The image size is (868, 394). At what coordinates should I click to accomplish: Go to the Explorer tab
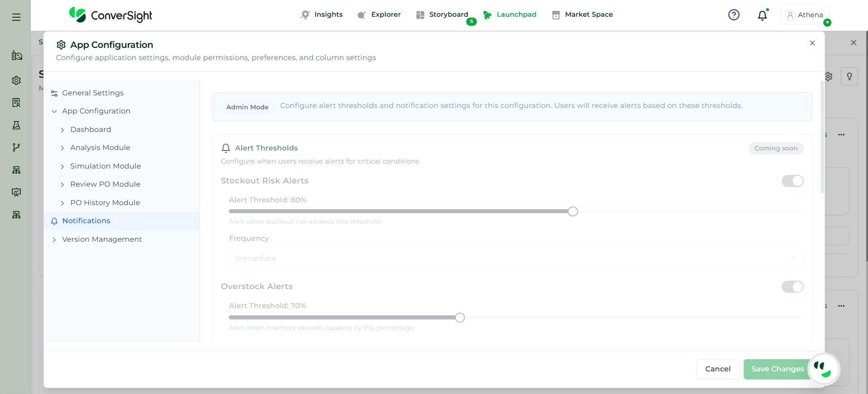[379, 14]
